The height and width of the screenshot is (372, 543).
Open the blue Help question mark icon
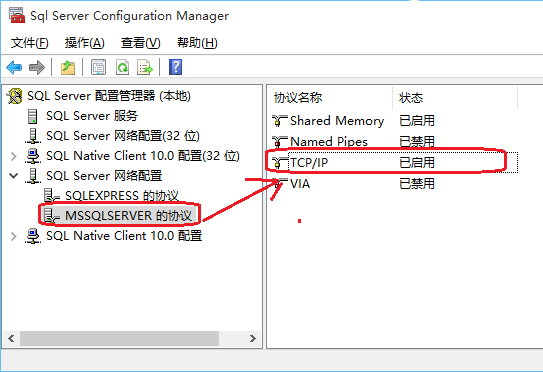(x=175, y=67)
